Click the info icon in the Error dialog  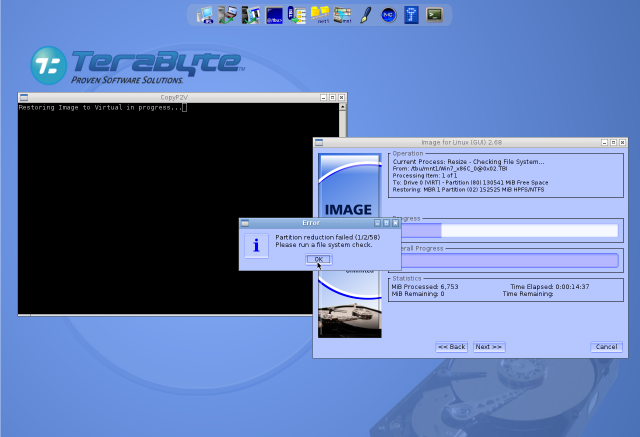[x=256, y=246]
